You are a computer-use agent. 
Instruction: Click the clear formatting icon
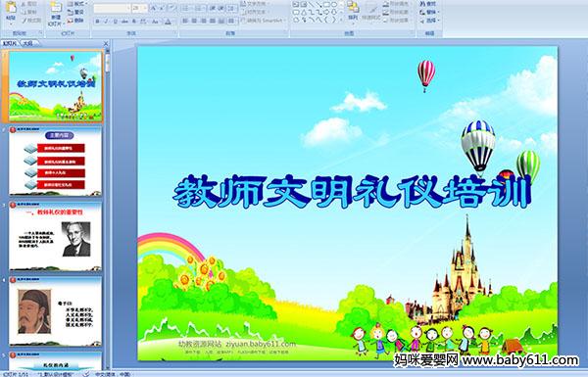(x=171, y=8)
